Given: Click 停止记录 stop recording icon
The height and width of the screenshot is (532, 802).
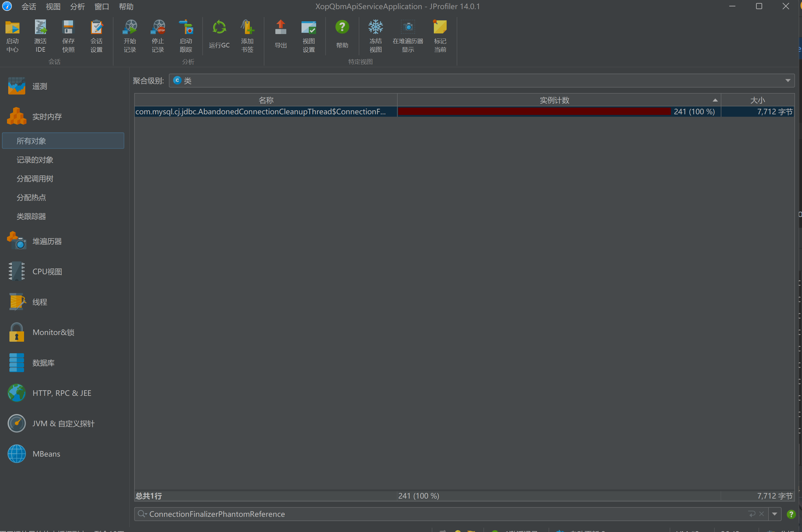Looking at the screenshot, I should pyautogui.click(x=158, y=27).
